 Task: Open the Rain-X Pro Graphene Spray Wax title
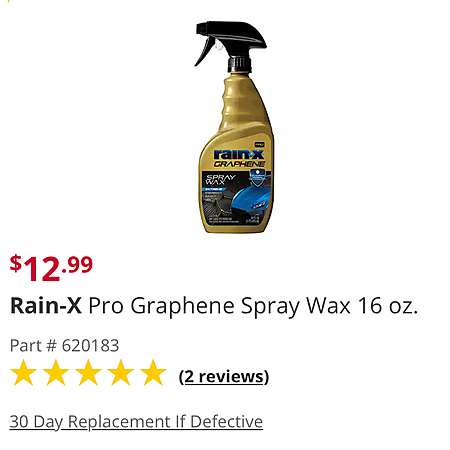pyautogui.click(x=214, y=306)
